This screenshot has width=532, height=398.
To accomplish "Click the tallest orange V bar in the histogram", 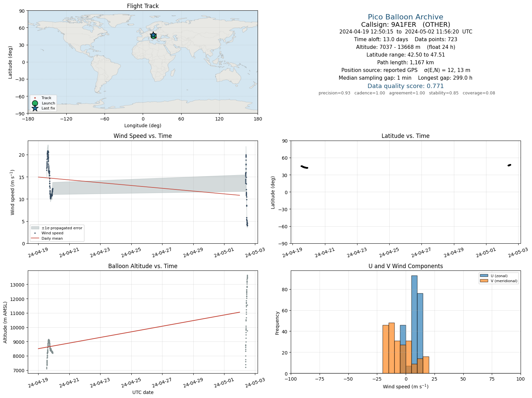I will pyautogui.click(x=391, y=348).
